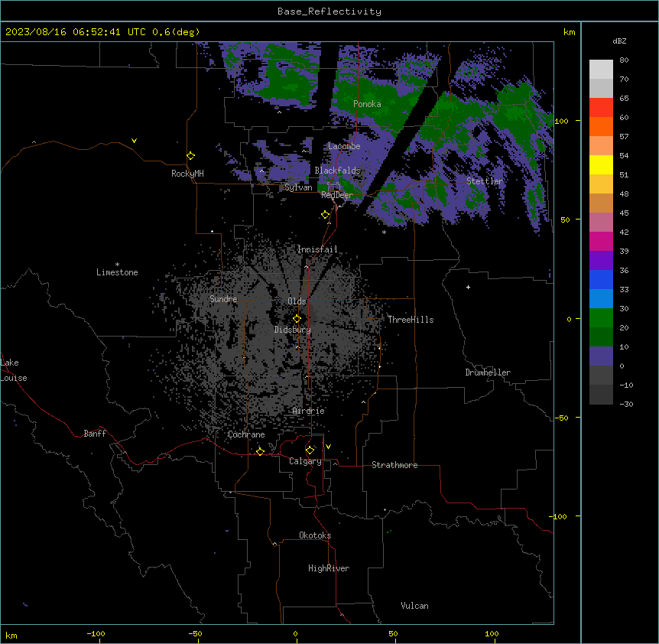Click the ThreeHills label
659x644 pixels.
(x=411, y=320)
